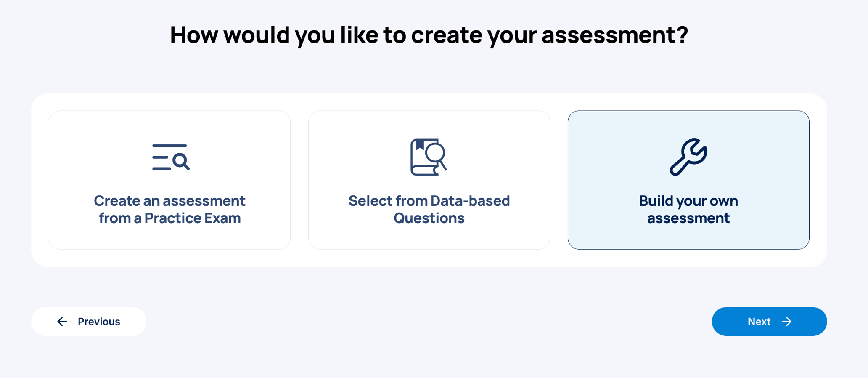The image size is (868, 378).
Task: Click the search-list icon on Practice Exam card
Action: click(170, 157)
